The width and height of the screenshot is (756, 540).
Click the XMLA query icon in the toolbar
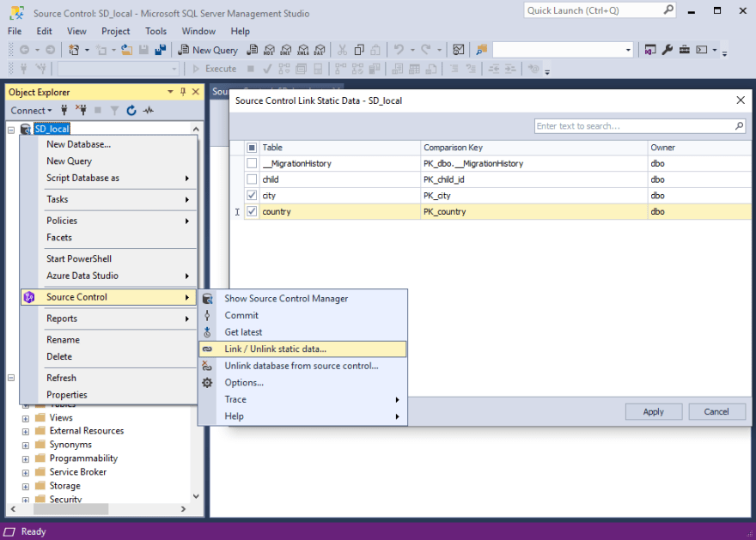click(302, 50)
